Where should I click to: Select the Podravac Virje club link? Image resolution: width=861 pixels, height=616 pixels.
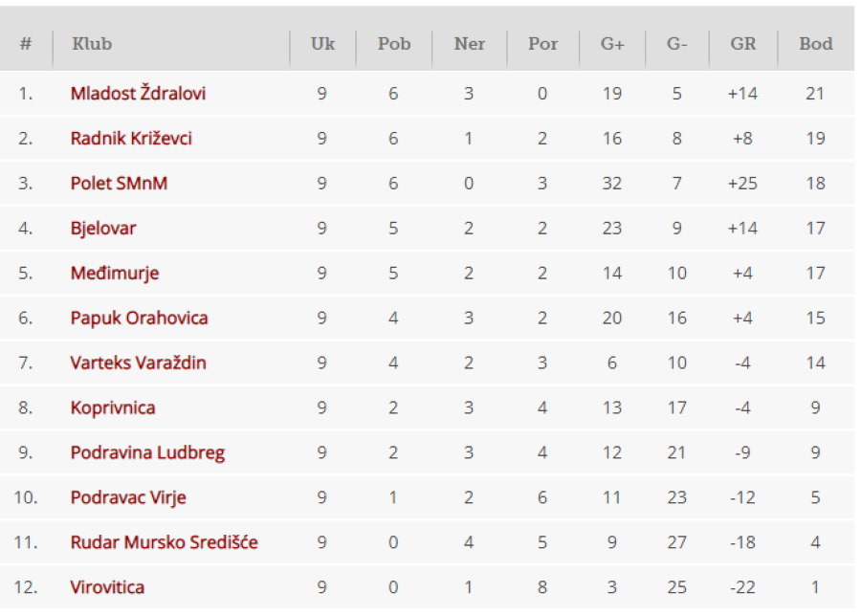[x=128, y=498]
